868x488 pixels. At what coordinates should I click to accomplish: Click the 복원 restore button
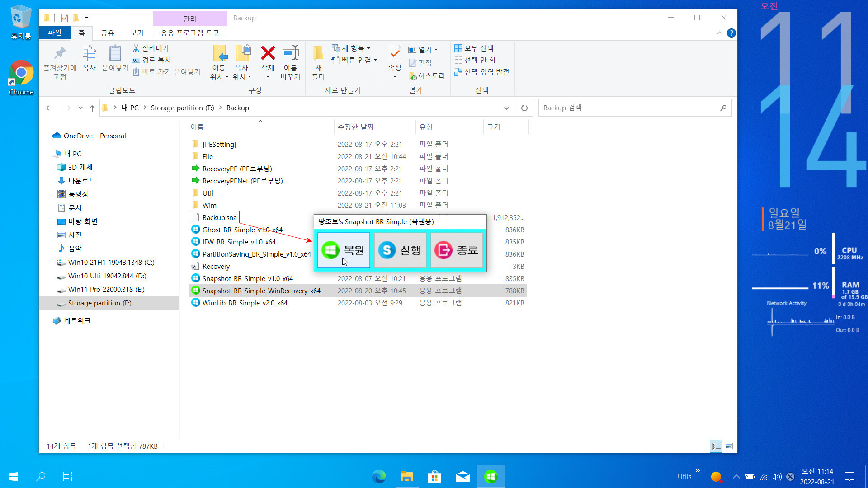click(344, 250)
